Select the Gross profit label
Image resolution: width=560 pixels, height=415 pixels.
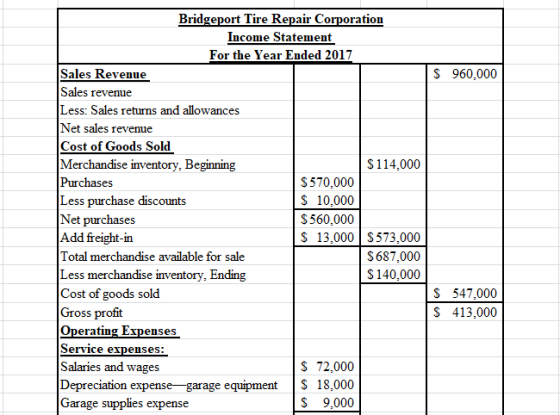point(91,312)
